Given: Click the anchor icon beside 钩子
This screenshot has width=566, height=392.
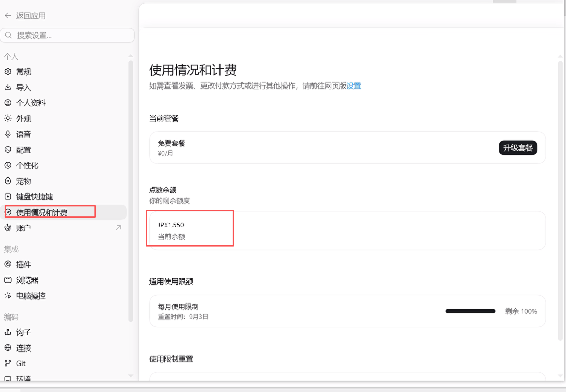Looking at the screenshot, I should click(8, 332).
